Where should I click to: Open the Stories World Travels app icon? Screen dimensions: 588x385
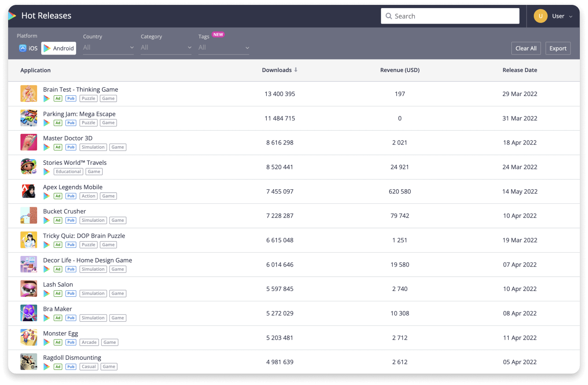click(29, 167)
